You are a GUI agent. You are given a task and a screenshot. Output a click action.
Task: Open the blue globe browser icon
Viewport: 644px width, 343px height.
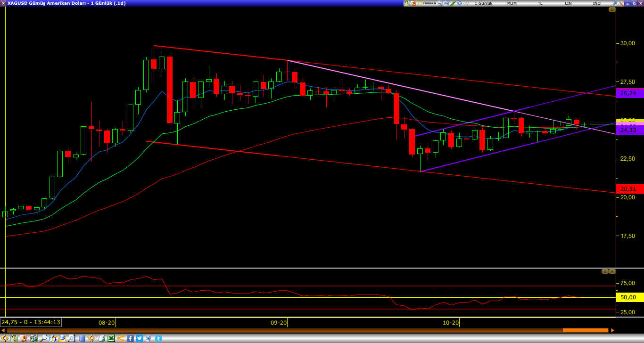click(x=53, y=338)
